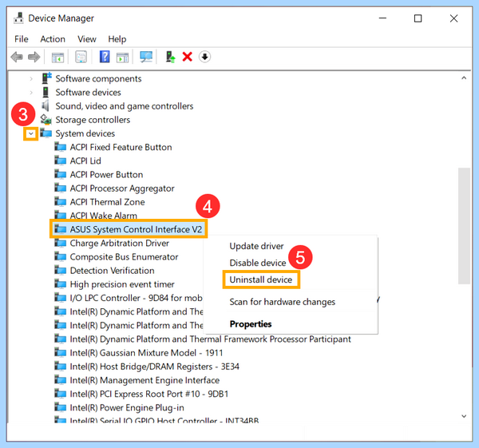Click the scrollbar up arrow

[464, 78]
